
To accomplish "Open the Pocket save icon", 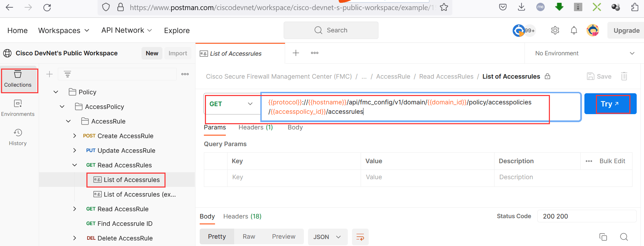I will click(503, 7).
